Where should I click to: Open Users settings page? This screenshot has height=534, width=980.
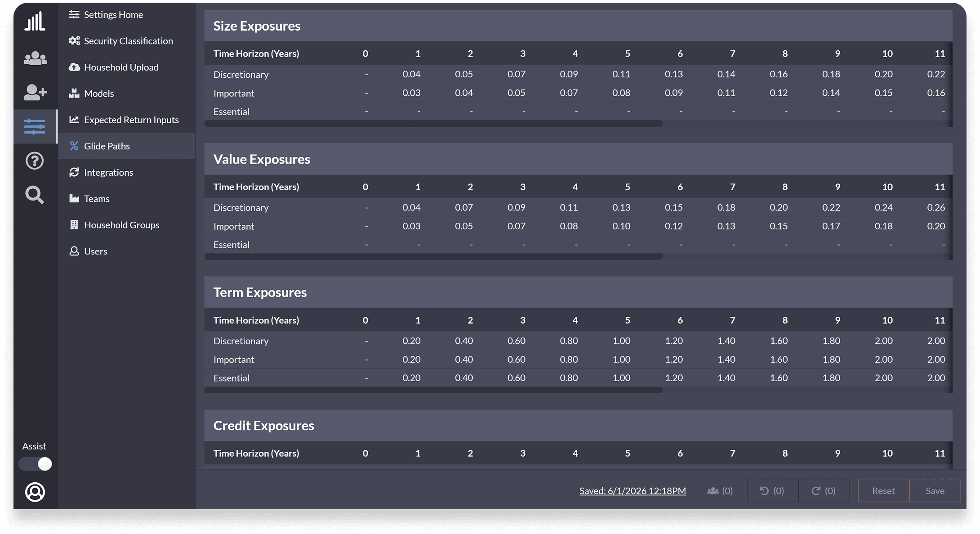127,251
